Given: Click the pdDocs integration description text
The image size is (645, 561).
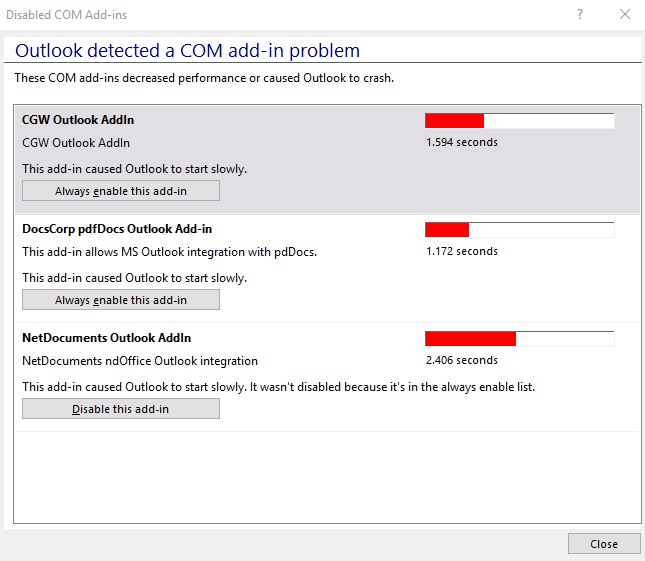Looking at the screenshot, I should click(169, 252).
